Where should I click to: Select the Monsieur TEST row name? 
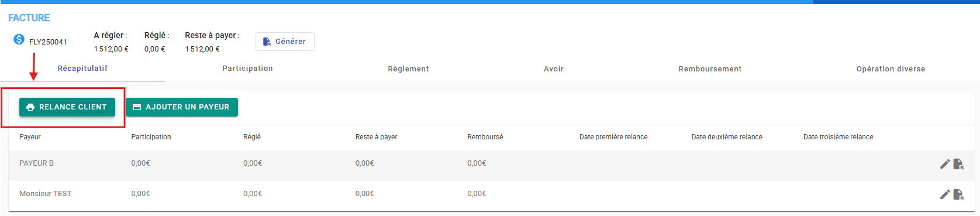[x=45, y=194]
